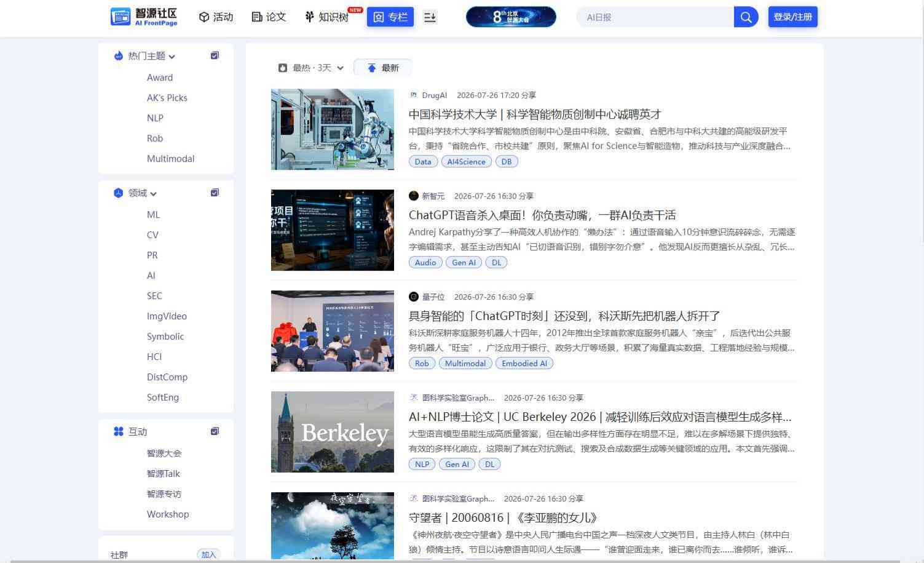924x563 pixels.
Task: Open Workshop in the 互动 section
Action: 168,514
